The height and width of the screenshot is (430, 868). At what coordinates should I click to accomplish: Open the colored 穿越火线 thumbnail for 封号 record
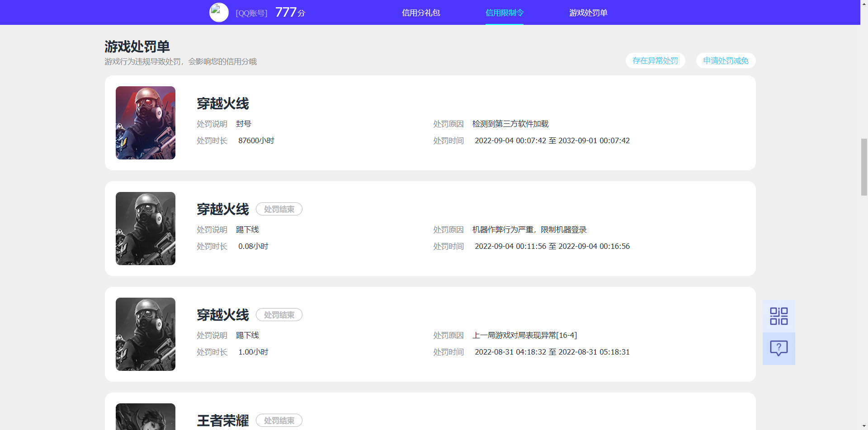[146, 123]
